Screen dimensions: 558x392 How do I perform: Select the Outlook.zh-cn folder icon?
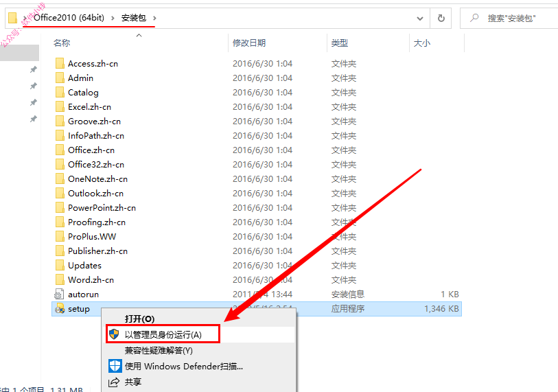(60, 194)
